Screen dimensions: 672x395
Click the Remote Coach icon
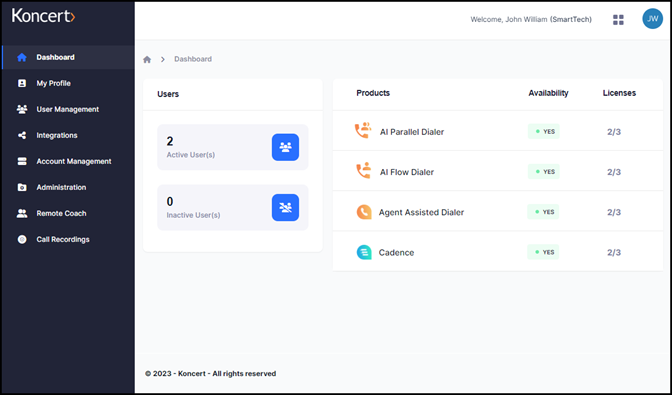point(22,213)
